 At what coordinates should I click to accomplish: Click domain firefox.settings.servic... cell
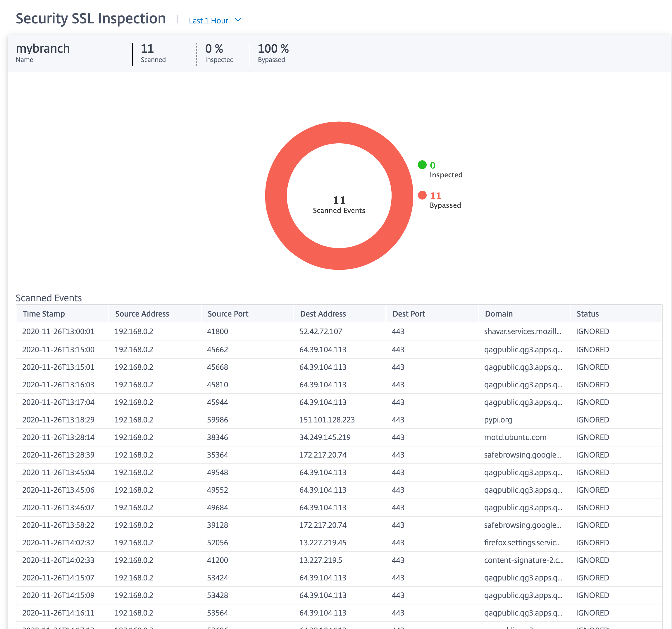point(522,543)
